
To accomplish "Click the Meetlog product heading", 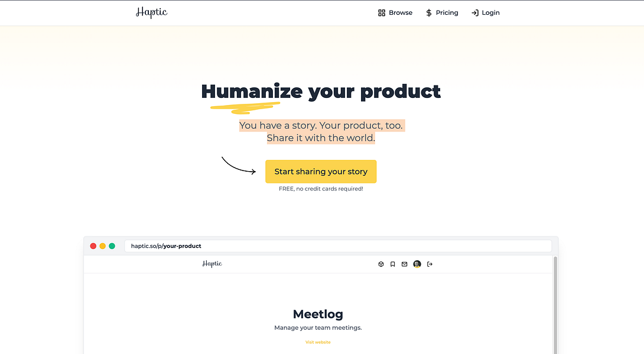I will tap(318, 314).
